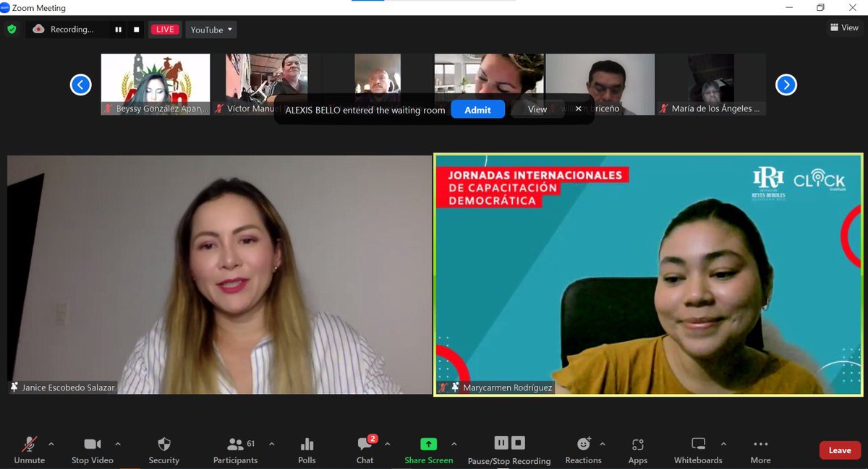Select Beyssy González Apan thumbnail
The height and width of the screenshot is (469, 868).
click(156, 85)
